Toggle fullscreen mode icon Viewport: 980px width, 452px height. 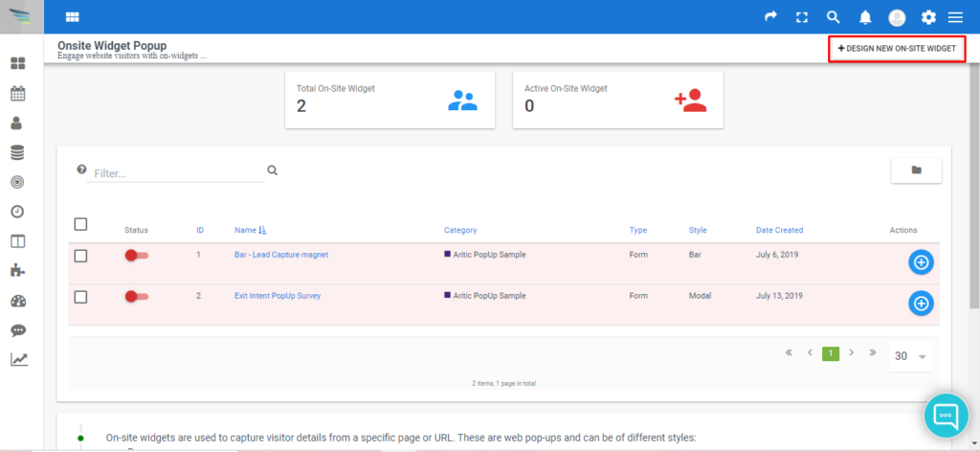coord(802,17)
